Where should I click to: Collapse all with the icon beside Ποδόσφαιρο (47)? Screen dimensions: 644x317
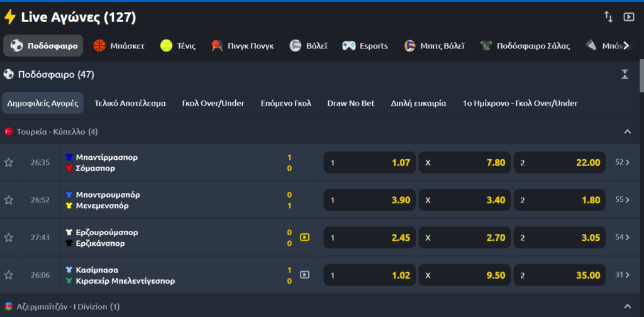[625, 74]
